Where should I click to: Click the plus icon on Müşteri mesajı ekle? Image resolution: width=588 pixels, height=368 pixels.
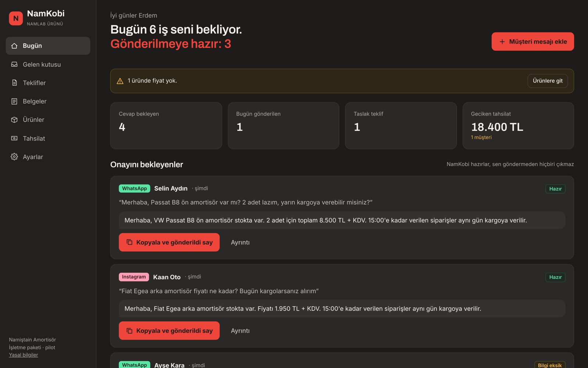click(502, 42)
